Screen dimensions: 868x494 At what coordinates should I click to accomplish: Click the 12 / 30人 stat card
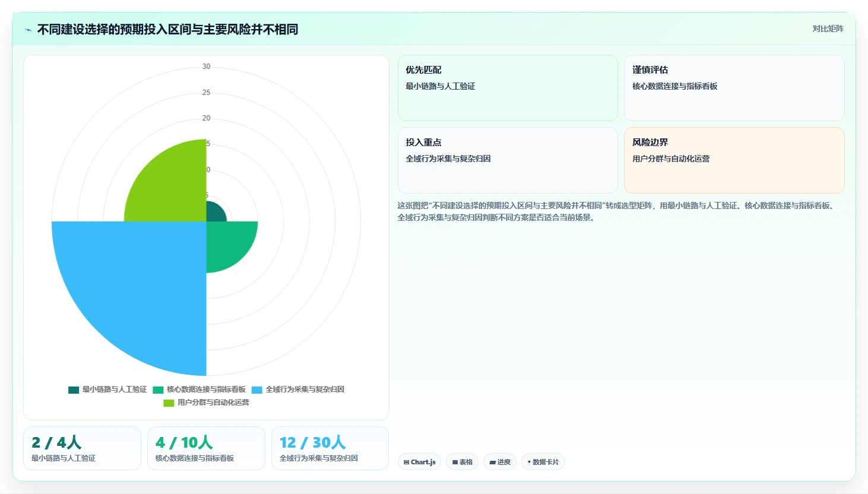click(330, 448)
